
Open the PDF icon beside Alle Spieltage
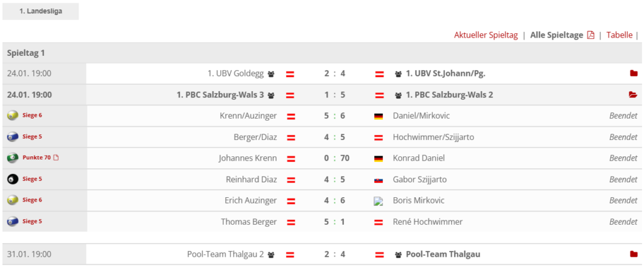click(x=591, y=35)
